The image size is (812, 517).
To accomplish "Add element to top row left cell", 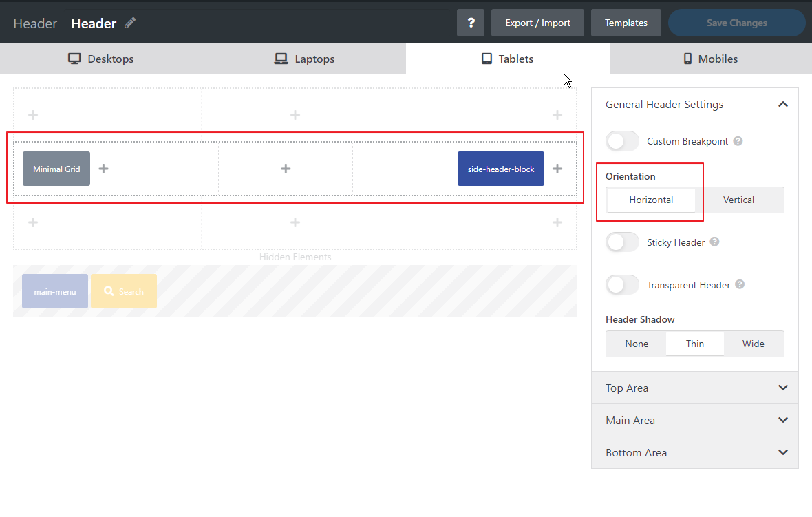I will [x=33, y=115].
